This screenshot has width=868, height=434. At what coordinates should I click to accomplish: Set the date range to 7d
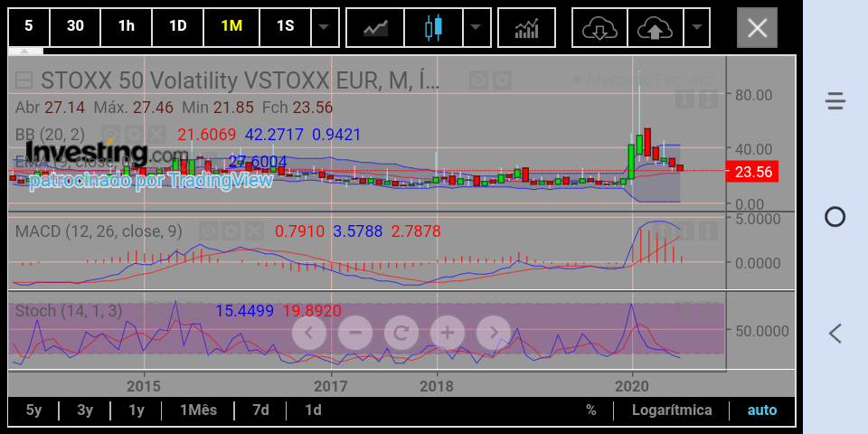(x=260, y=410)
